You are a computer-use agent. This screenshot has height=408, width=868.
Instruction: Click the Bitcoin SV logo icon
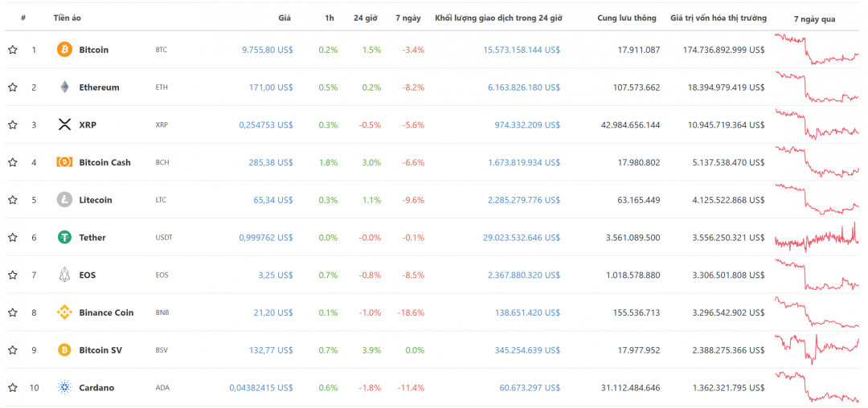pos(65,350)
